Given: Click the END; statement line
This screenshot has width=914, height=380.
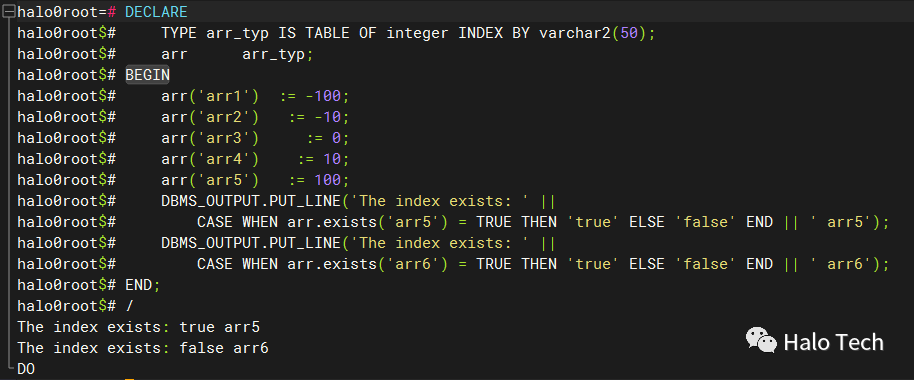Looking at the screenshot, I should (x=142, y=285).
